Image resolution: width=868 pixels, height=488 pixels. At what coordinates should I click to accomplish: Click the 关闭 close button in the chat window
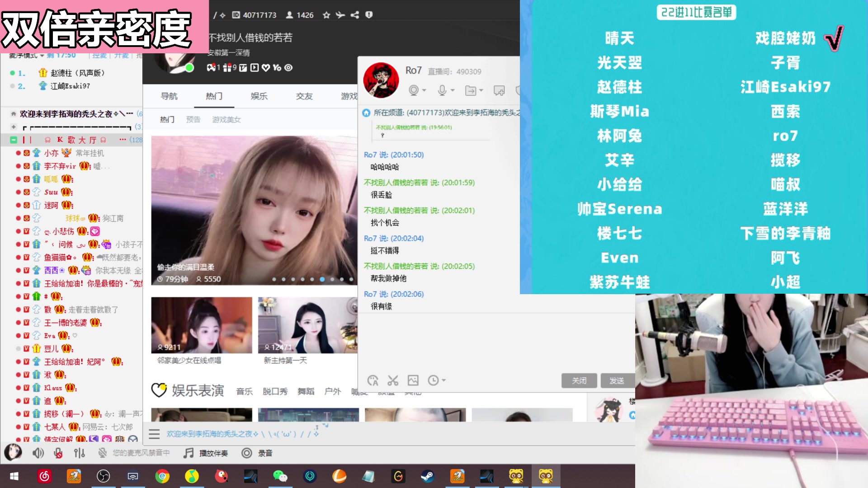pyautogui.click(x=579, y=380)
